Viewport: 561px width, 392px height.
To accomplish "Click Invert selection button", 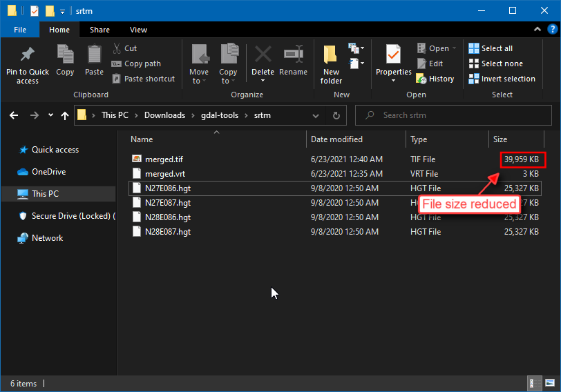I will [502, 79].
